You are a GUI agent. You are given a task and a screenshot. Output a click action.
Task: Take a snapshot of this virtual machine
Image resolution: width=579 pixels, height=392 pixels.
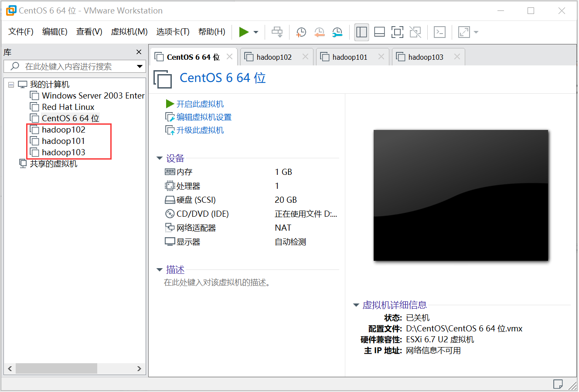(x=301, y=32)
